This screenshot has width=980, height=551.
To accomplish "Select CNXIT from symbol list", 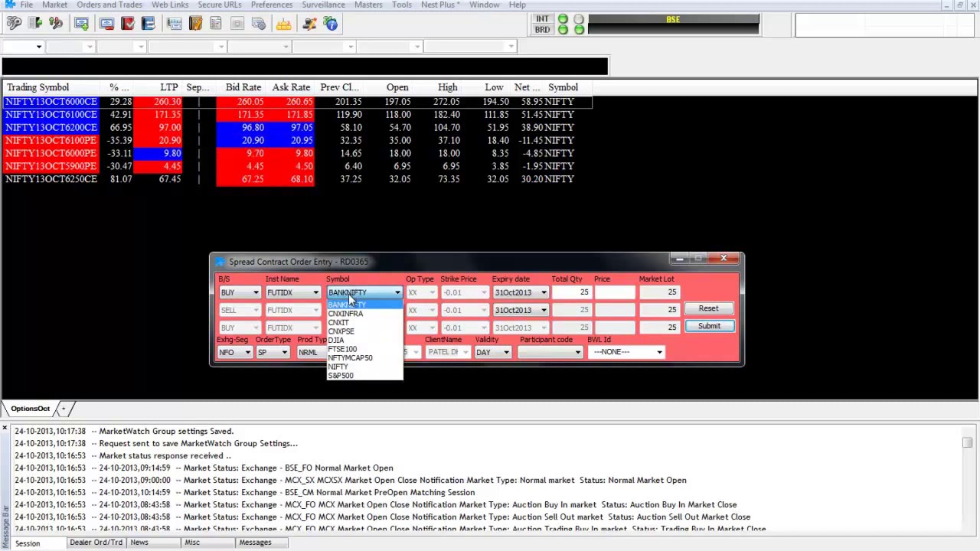I will [364, 323].
